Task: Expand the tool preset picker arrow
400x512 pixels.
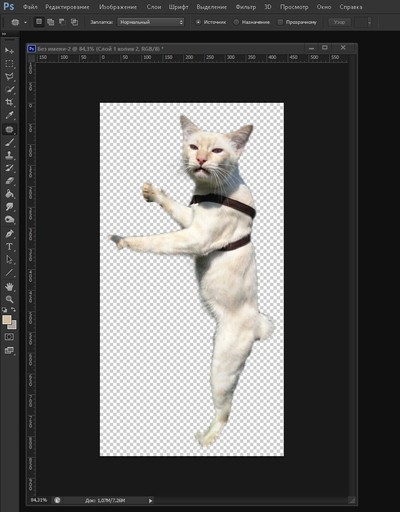Action: pyautogui.click(x=25, y=23)
